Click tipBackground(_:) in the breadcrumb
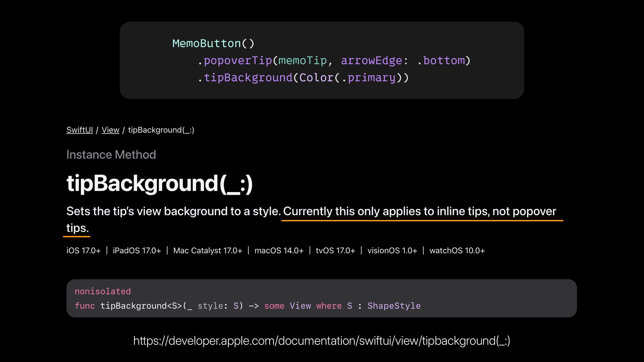 pos(161,130)
